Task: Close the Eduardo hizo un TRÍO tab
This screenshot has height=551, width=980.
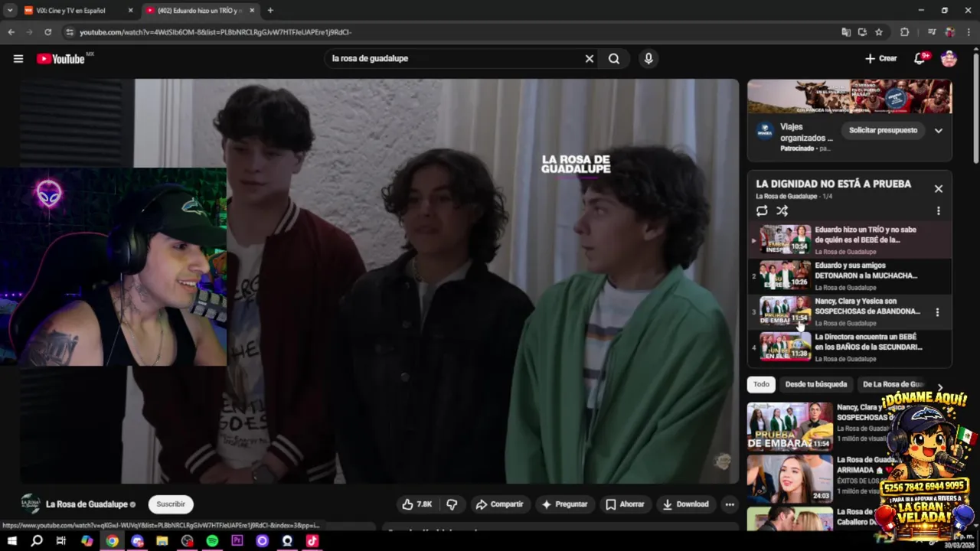Action: [x=252, y=11]
